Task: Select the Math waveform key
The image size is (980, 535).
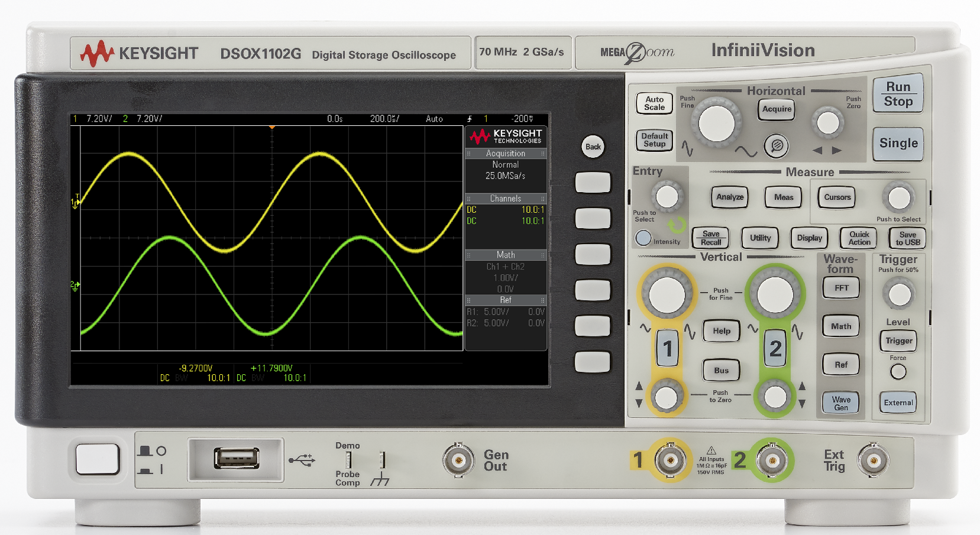Action: point(841,326)
